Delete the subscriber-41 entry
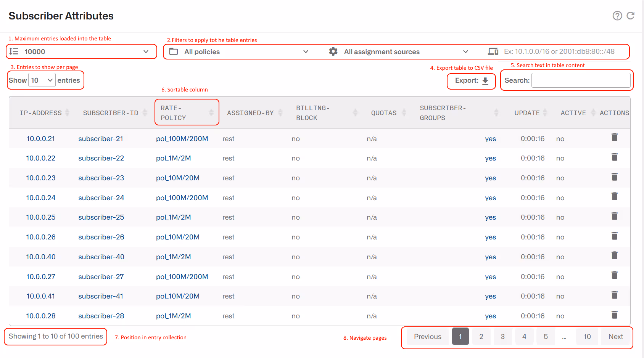This screenshot has height=358, width=644. [x=614, y=295]
